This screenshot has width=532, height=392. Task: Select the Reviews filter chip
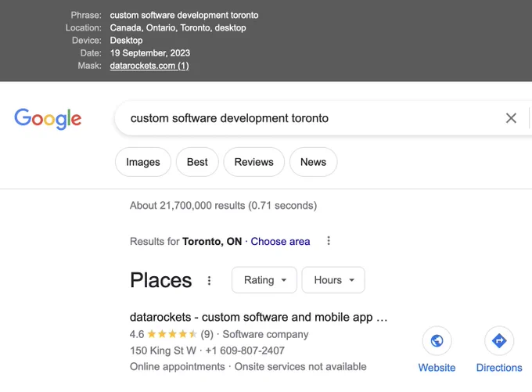pyautogui.click(x=253, y=162)
